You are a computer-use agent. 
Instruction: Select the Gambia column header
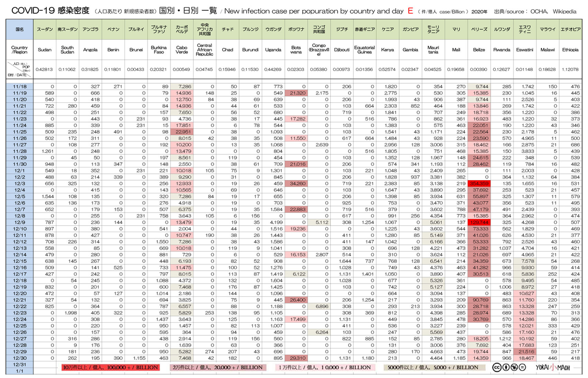tap(410, 50)
